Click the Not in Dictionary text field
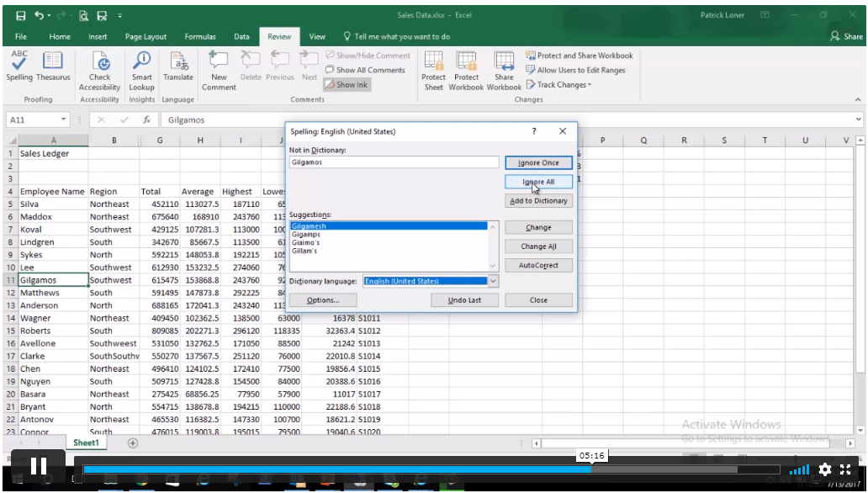Screen dimensions: 868x493 coord(394,162)
